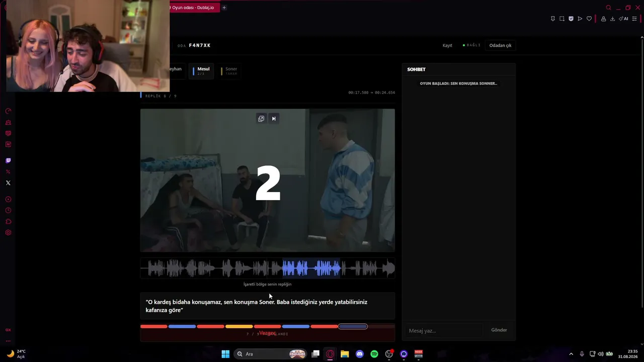Click the snapshot capture icon
644x362 pixels.
[562, 19]
